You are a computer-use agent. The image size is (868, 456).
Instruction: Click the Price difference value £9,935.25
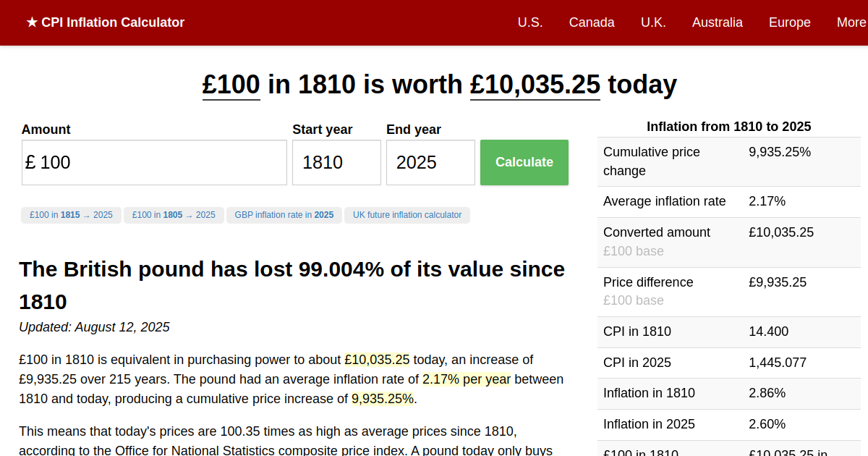click(x=778, y=282)
